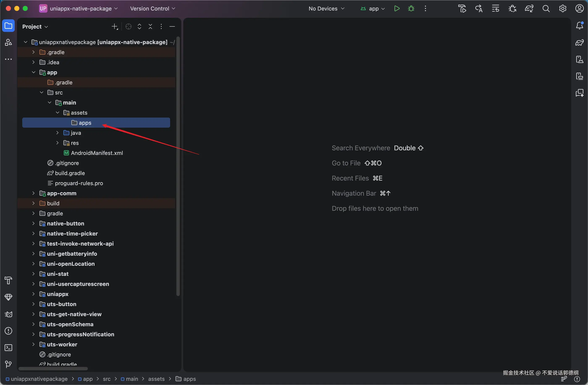Open Git version control tool window

coord(8,364)
